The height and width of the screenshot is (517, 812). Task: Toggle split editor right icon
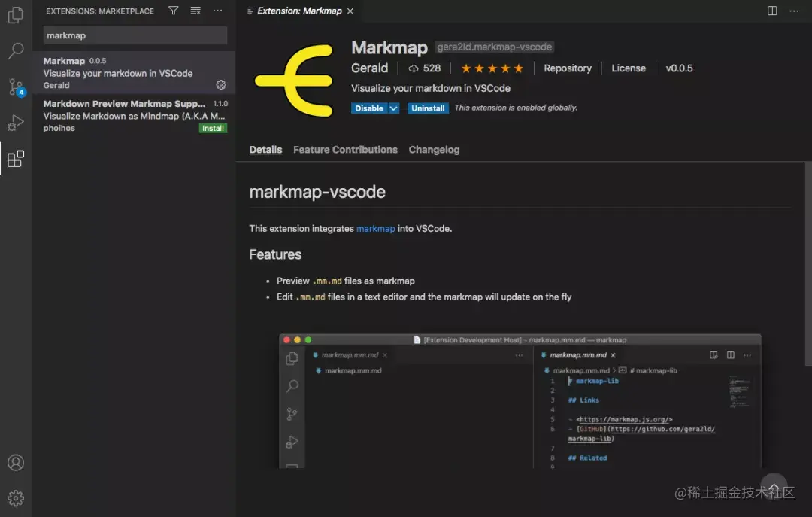click(x=772, y=11)
